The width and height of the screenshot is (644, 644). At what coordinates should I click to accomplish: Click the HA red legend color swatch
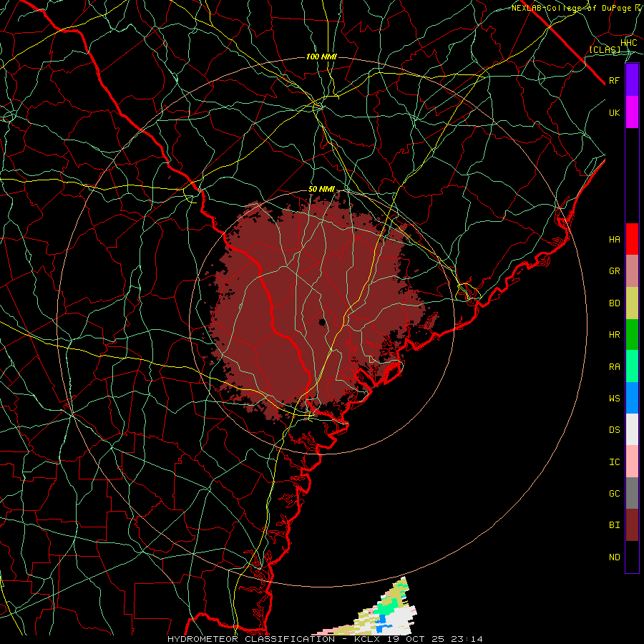coord(632,239)
